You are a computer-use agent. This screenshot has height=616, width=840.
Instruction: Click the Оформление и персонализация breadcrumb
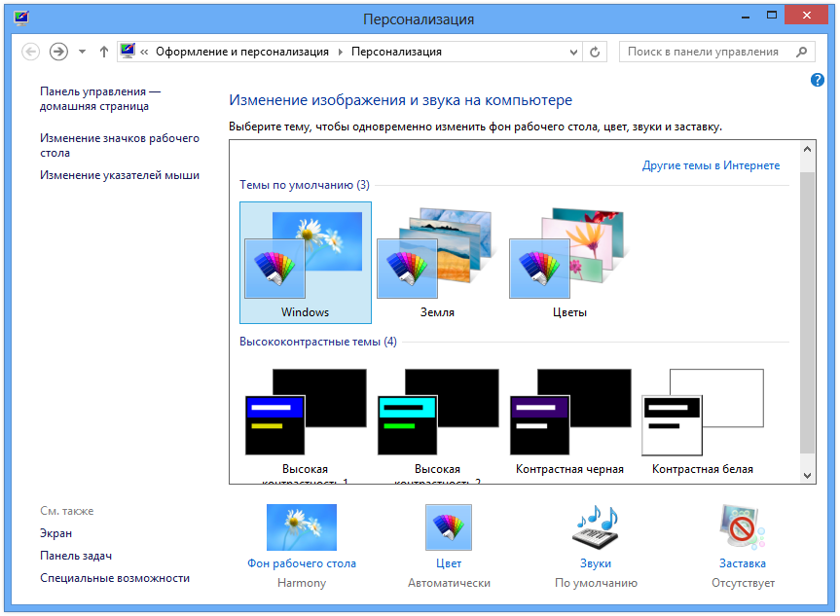click(242, 52)
